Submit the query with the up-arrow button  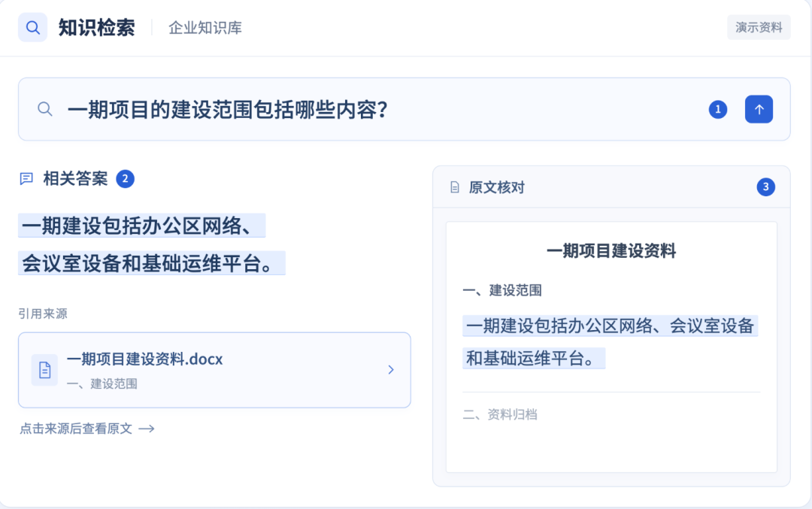pyautogui.click(x=759, y=109)
